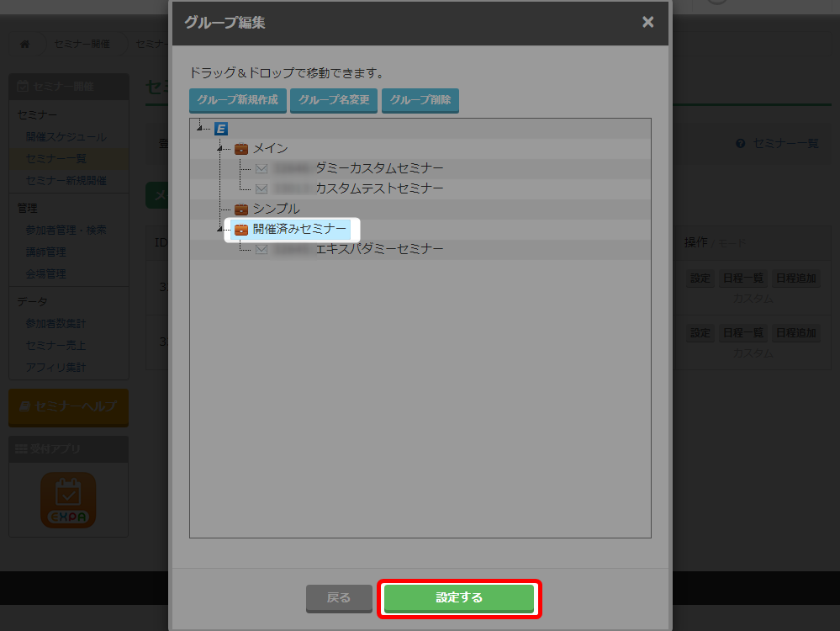The width and height of the screenshot is (840, 631).
Task: Select ダミーカスタムセミナー tree item
Action: (x=379, y=168)
